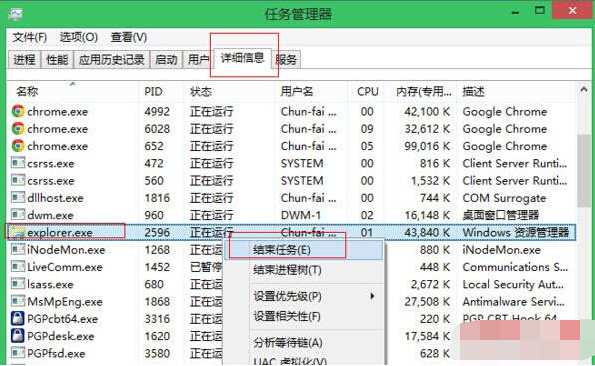Click the csrss.exe icon with PID 472
The height and width of the screenshot is (366, 595).
pyautogui.click(x=18, y=163)
